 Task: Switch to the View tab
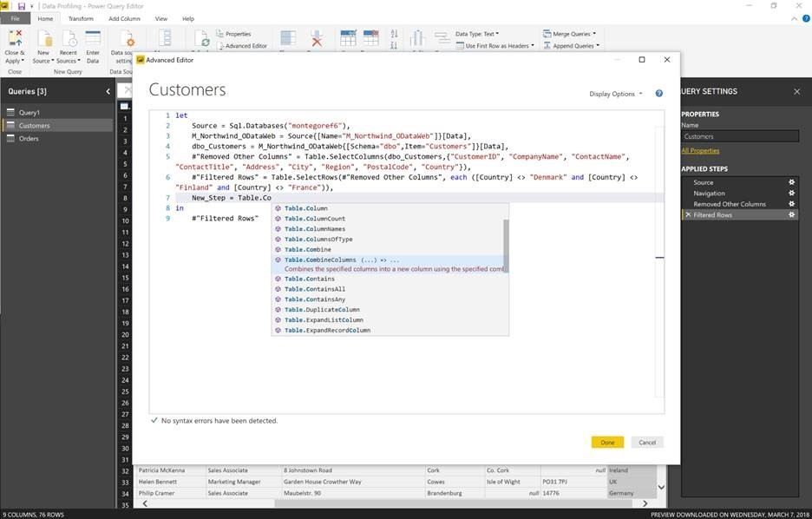(161, 18)
